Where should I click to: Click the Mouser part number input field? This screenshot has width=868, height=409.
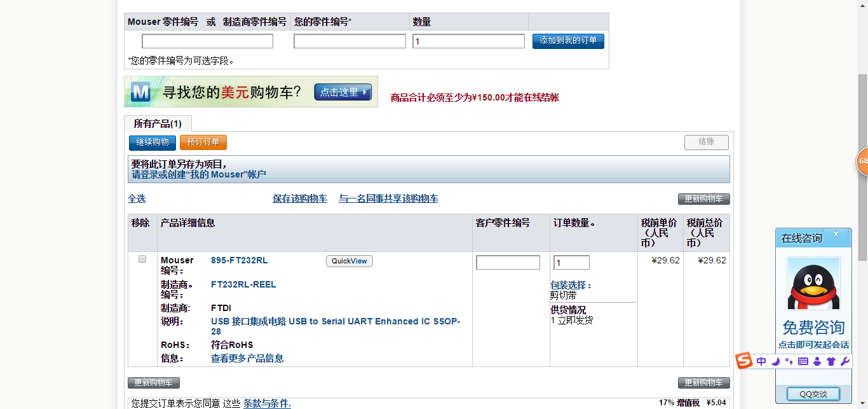(207, 41)
